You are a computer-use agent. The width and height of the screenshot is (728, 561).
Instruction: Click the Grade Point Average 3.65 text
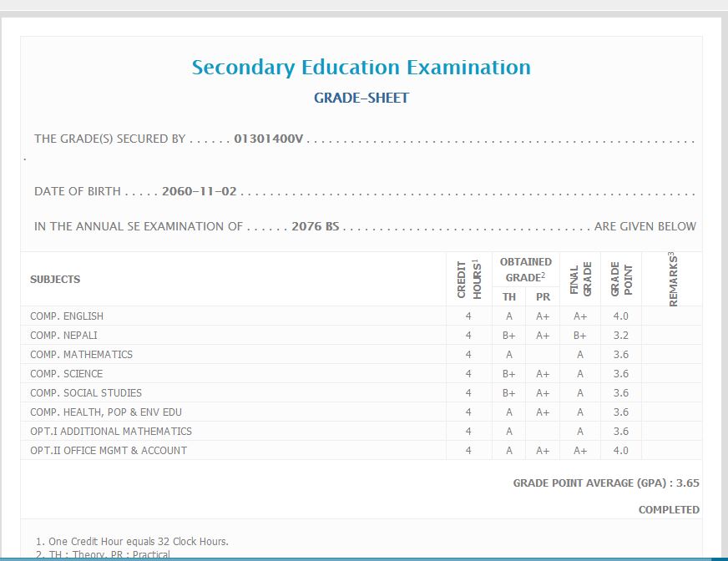pos(605,483)
